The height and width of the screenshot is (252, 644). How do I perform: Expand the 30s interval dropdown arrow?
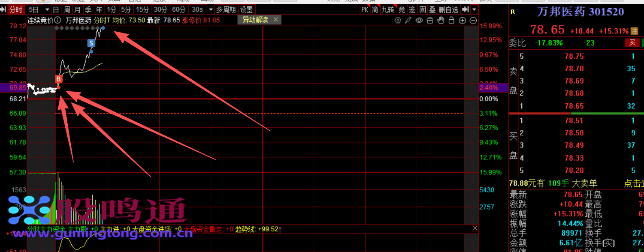pyautogui.click(x=210, y=9)
